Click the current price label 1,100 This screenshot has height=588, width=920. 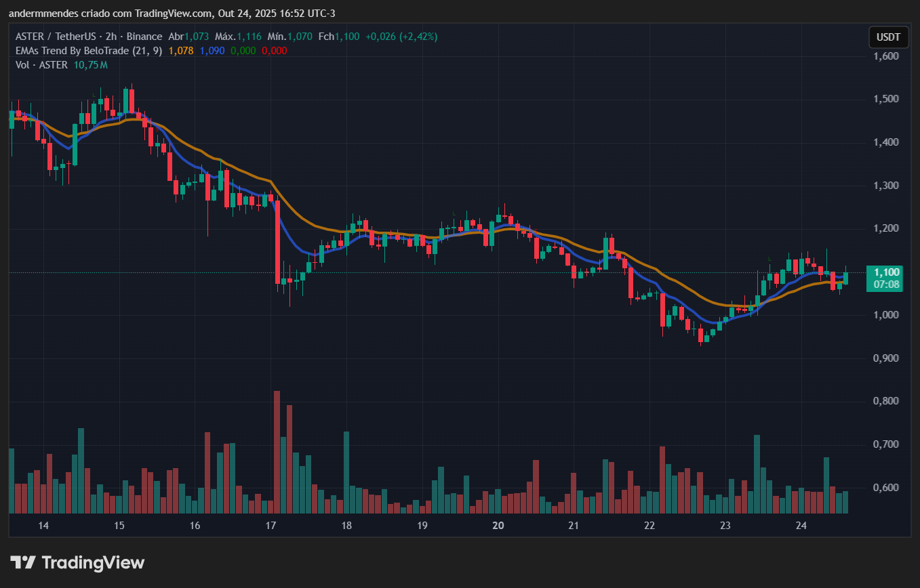(887, 272)
